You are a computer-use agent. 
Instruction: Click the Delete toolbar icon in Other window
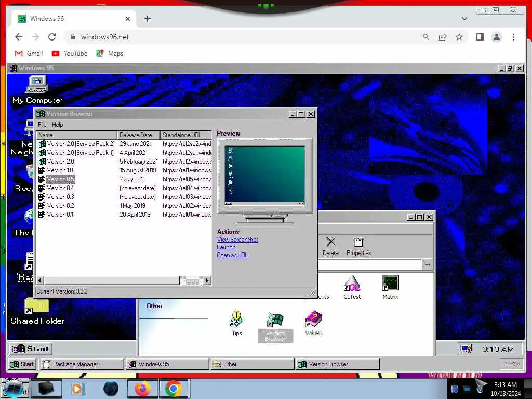coord(330,246)
